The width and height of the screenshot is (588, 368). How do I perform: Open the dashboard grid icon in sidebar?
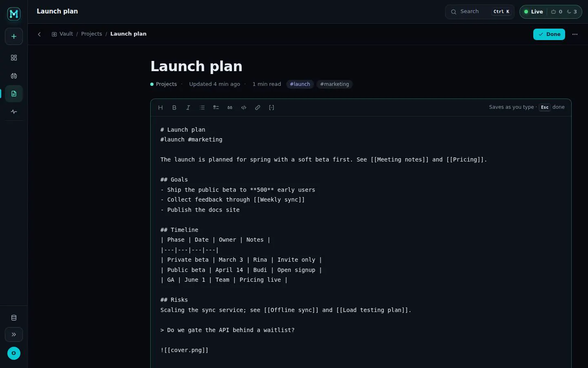[14, 58]
